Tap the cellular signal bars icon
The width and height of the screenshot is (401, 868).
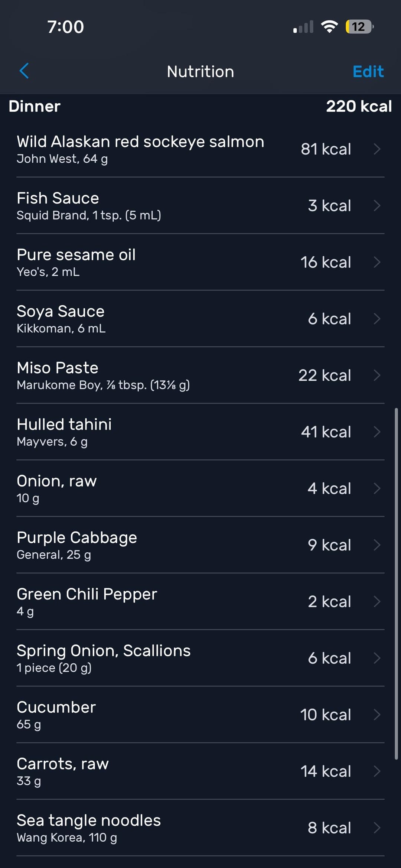pos(303,27)
